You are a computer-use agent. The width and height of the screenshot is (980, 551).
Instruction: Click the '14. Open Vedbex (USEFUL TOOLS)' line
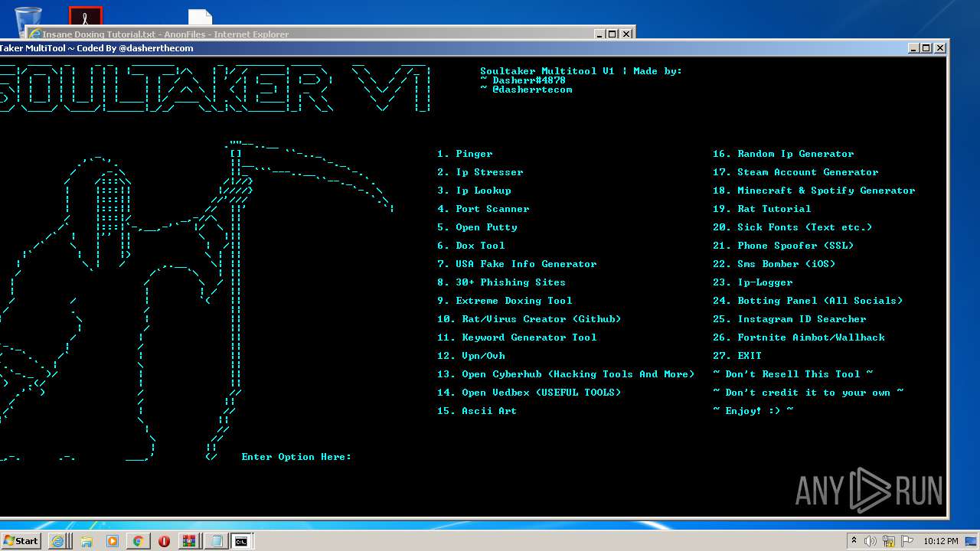click(529, 393)
